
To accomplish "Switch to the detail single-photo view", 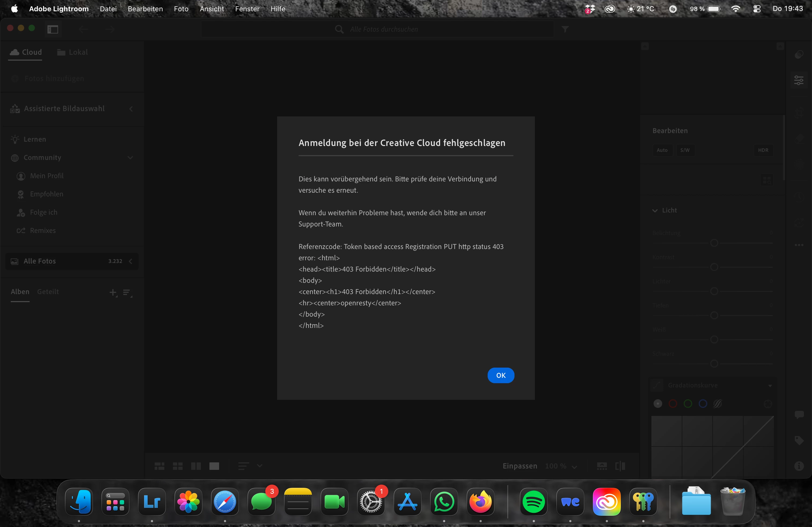I will (214, 466).
